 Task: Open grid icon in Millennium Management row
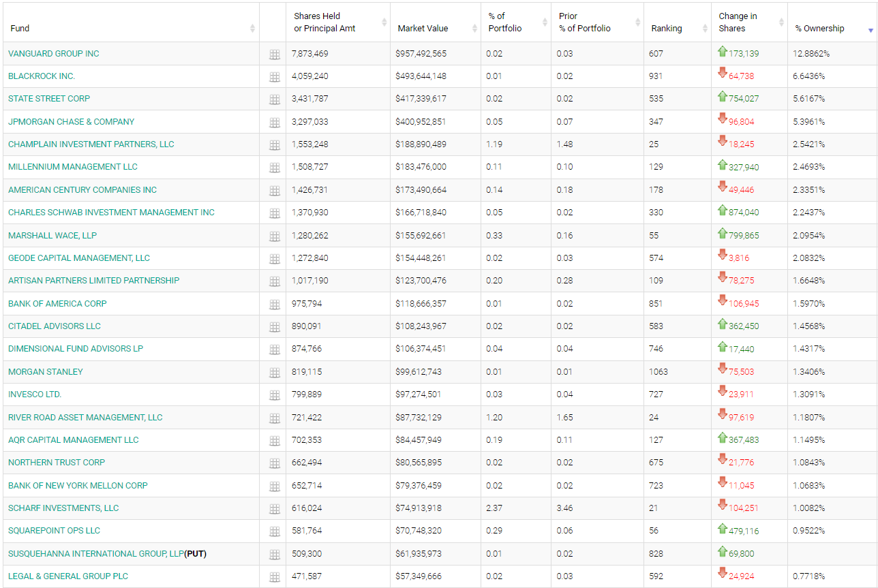pos(275,168)
